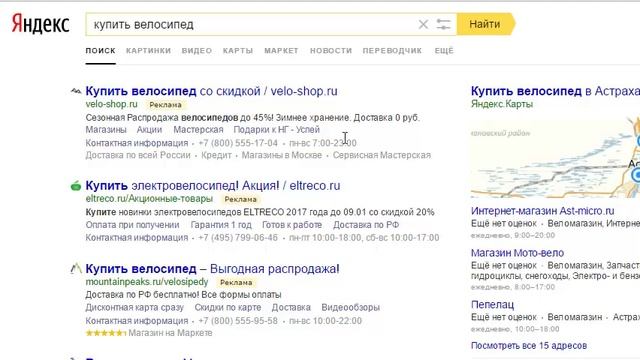The image size is (640, 360).
Task: Open the Доставка sitelink under mountainpeaks
Action: point(291,307)
